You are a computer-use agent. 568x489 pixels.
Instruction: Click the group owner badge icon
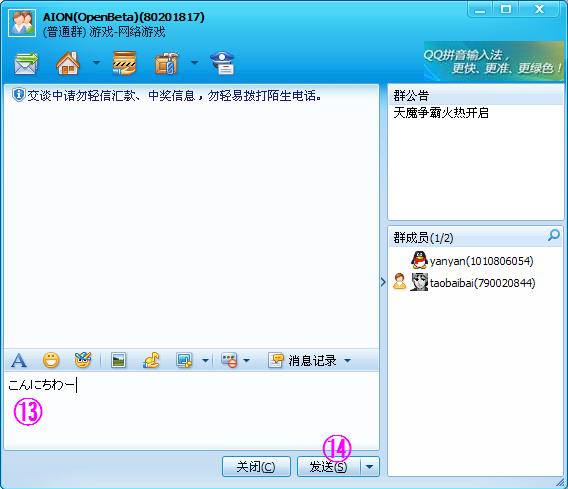tap(400, 281)
